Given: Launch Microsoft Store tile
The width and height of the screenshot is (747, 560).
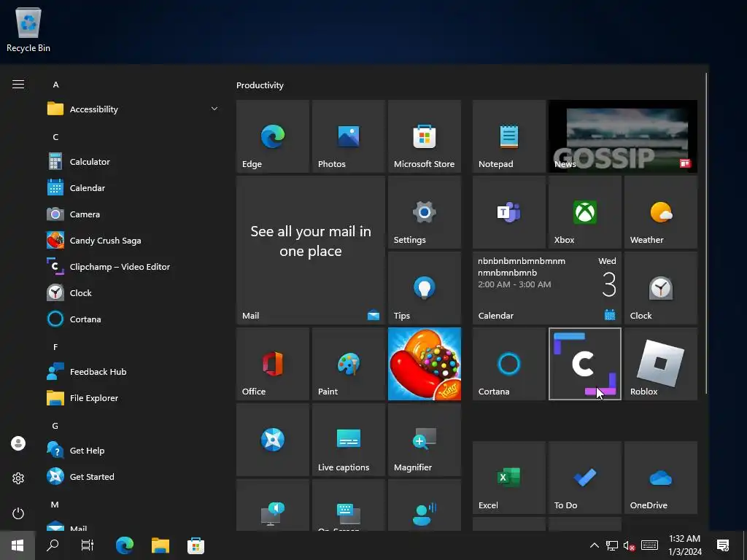Looking at the screenshot, I should 425,136.
